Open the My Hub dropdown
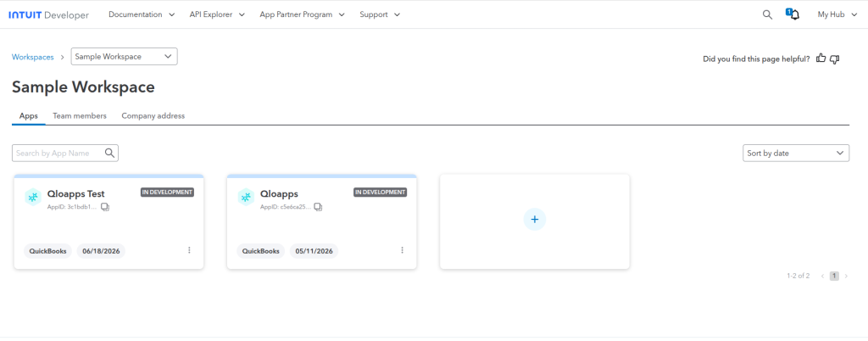 point(837,14)
